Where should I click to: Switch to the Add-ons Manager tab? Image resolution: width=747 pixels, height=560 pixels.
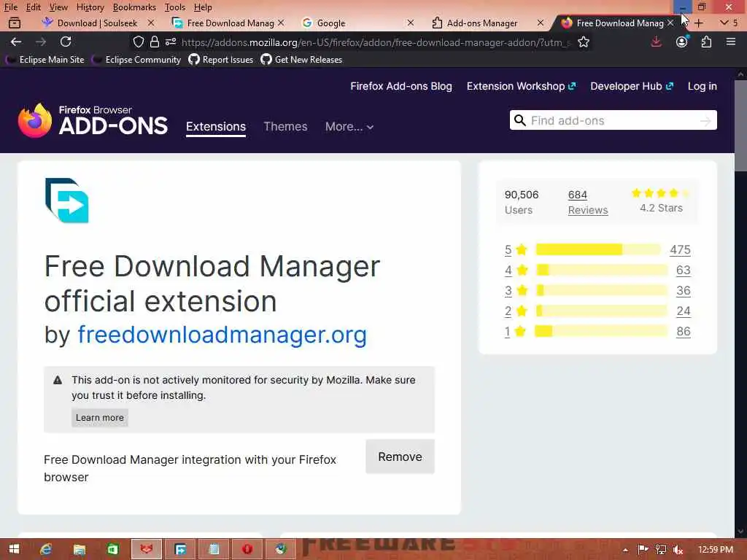point(481,23)
